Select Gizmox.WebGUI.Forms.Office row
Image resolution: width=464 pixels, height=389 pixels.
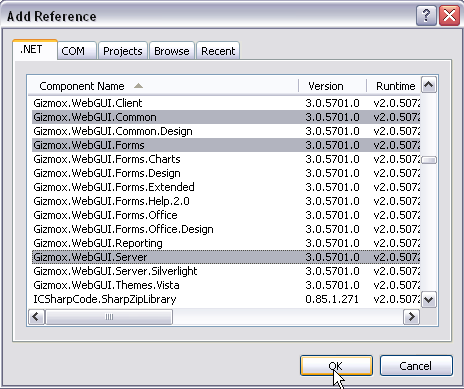[226, 215]
